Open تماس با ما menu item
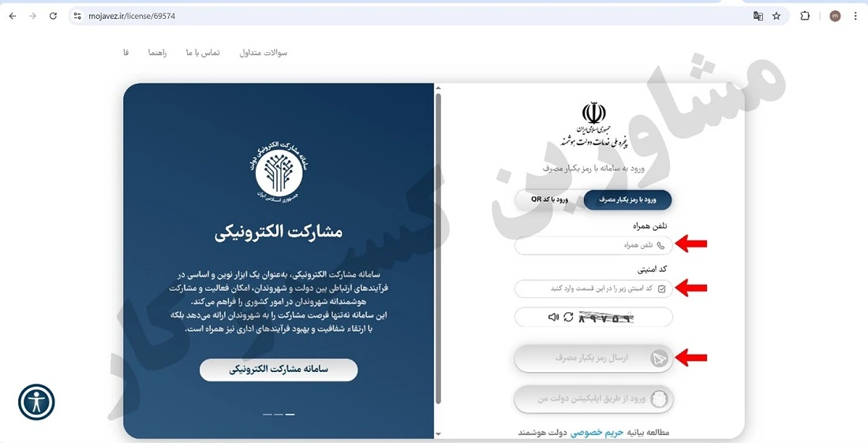 (x=203, y=53)
